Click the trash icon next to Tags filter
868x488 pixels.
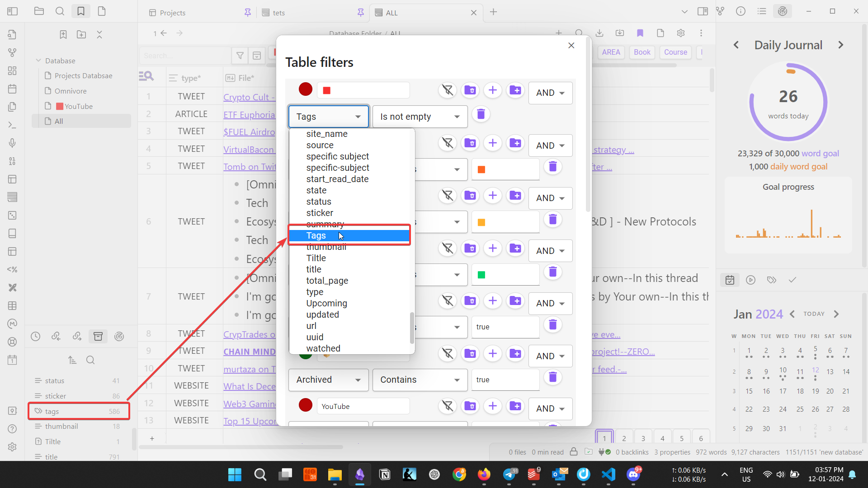coord(481,114)
